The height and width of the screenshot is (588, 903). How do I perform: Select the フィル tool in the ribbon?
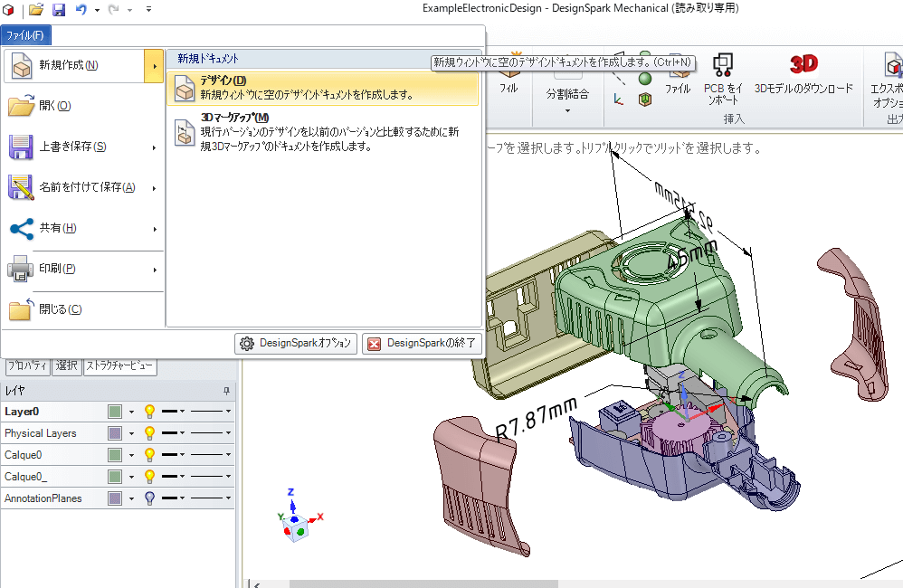[x=508, y=75]
